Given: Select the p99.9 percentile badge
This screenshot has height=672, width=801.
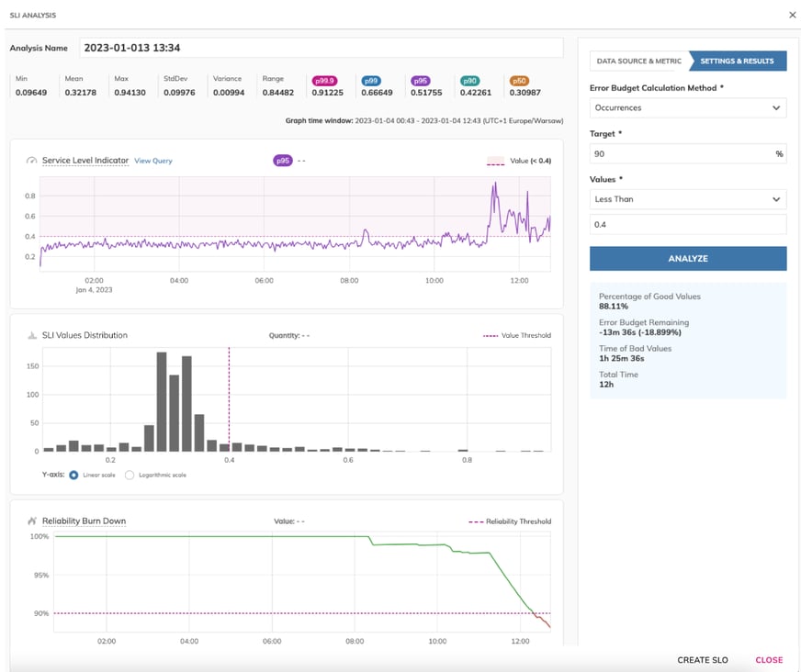Looking at the screenshot, I should pos(324,81).
